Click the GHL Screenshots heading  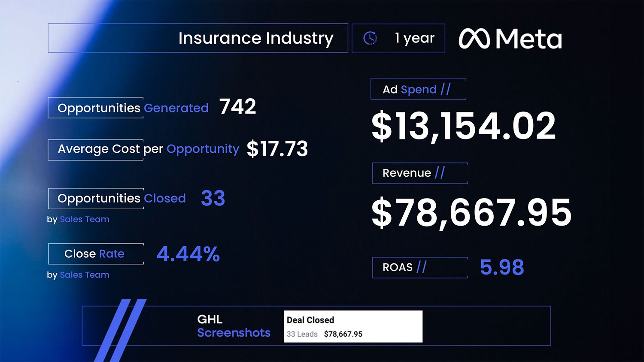coord(233,326)
